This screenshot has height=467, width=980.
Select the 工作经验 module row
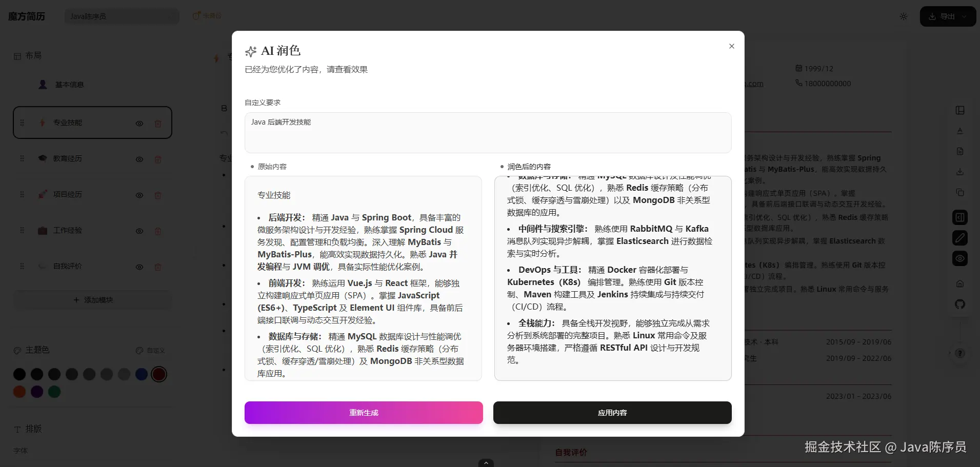pyautogui.click(x=92, y=231)
